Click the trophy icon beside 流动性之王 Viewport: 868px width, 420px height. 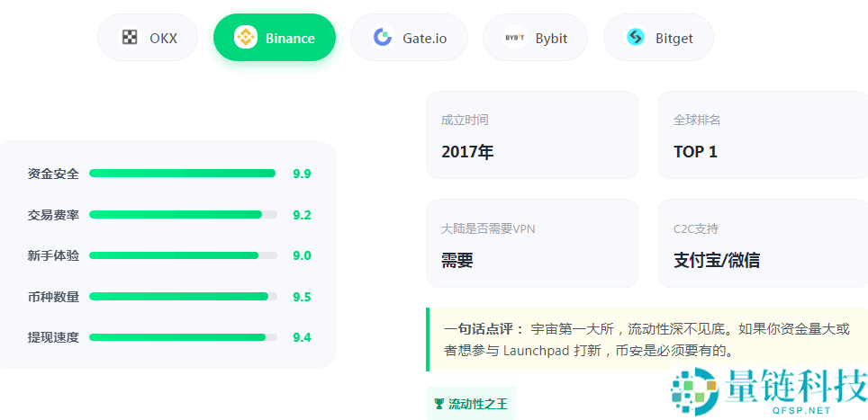[439, 404]
